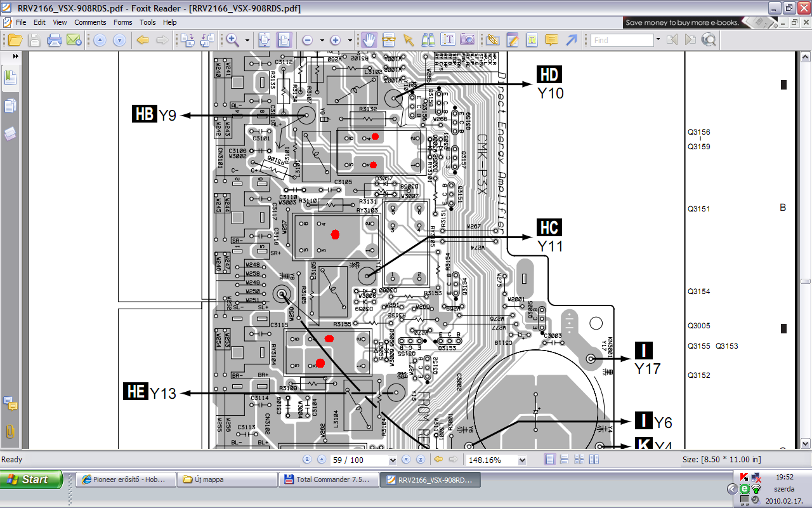
Task: Click the Find Previous icon
Action: click(672, 40)
